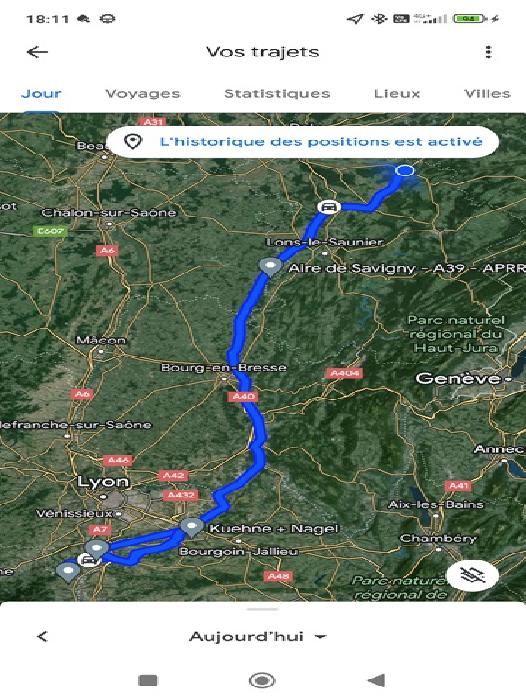The image size is (526, 700).
Task: Expand the Aujourd'hui date dropdown
Action: pos(258,636)
